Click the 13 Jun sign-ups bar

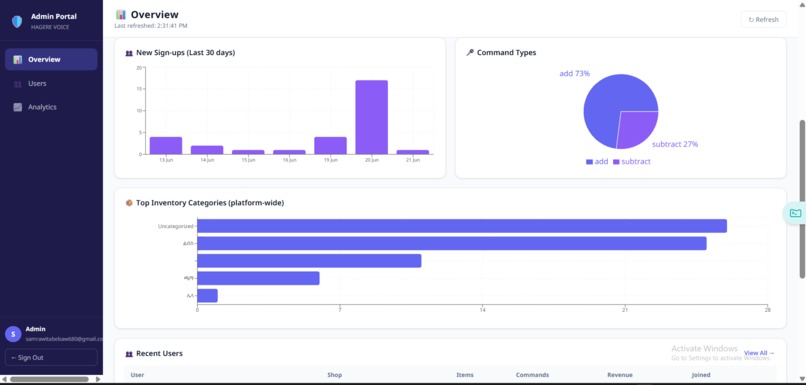(x=166, y=145)
